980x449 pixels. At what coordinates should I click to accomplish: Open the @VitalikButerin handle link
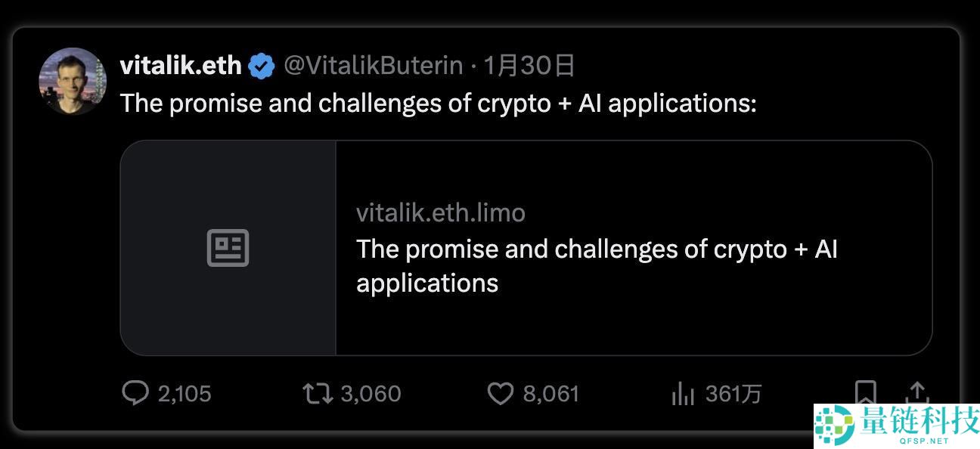click(373, 66)
